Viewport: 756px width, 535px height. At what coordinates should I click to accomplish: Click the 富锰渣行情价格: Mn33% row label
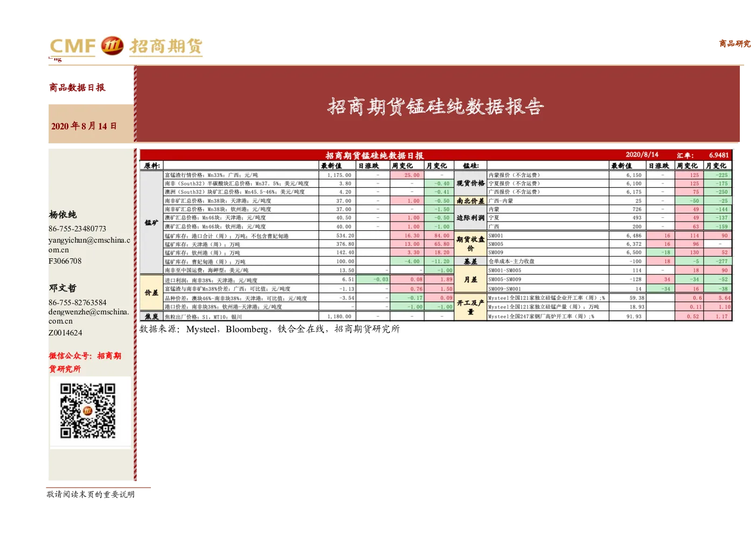click(x=211, y=175)
